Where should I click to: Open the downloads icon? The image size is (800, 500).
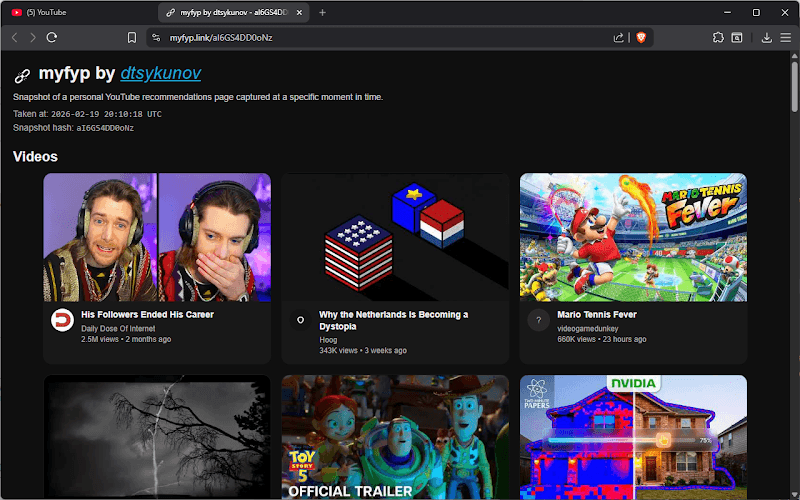(766, 38)
